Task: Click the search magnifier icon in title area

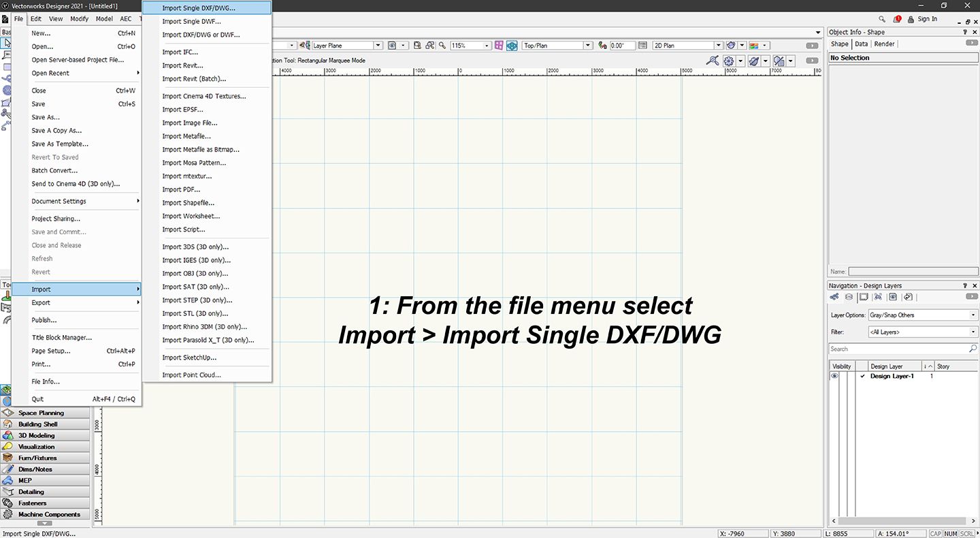Action: point(883,19)
